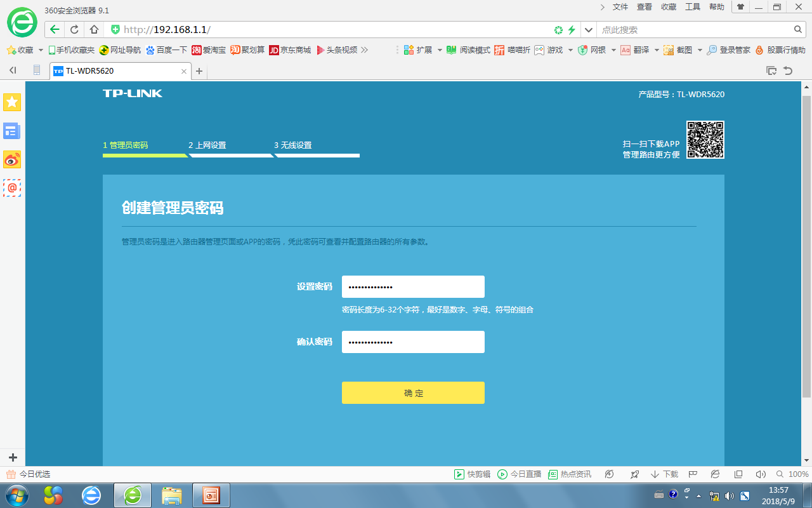The height and width of the screenshot is (508, 812).
Task: Click the volume icon in status bar
Action: coord(760,474)
